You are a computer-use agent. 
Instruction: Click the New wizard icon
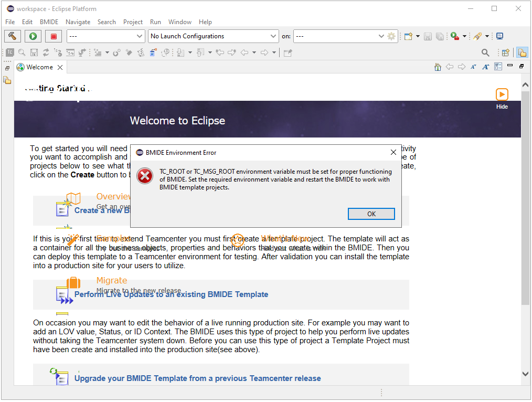pyautogui.click(x=408, y=36)
